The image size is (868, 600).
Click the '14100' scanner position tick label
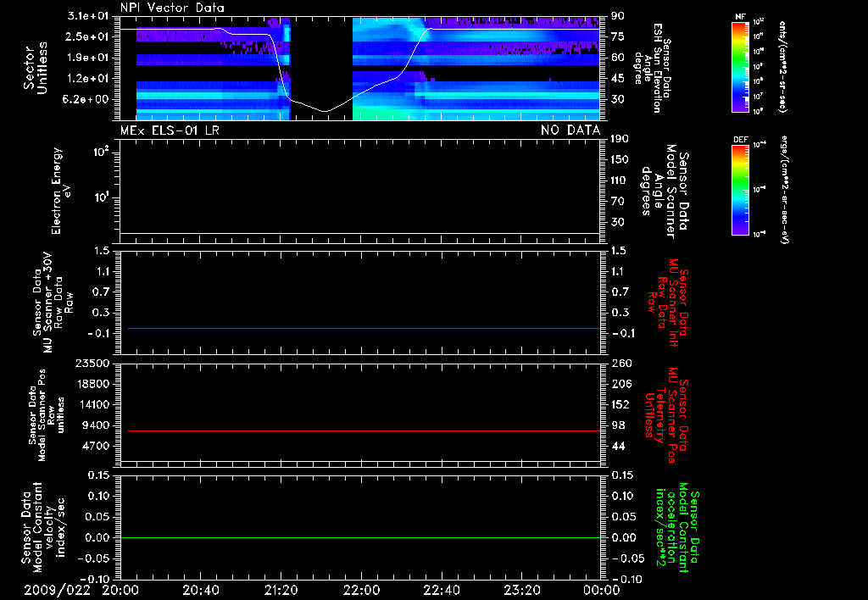(x=93, y=404)
